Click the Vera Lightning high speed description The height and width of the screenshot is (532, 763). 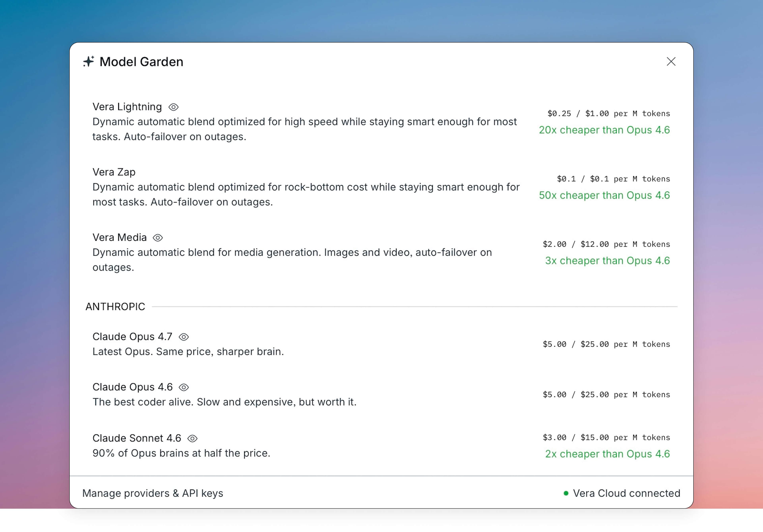304,129
